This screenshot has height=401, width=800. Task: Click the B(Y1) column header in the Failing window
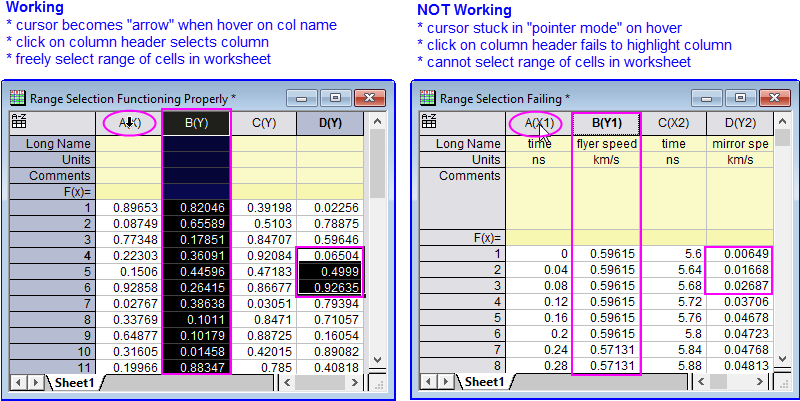pos(606,123)
